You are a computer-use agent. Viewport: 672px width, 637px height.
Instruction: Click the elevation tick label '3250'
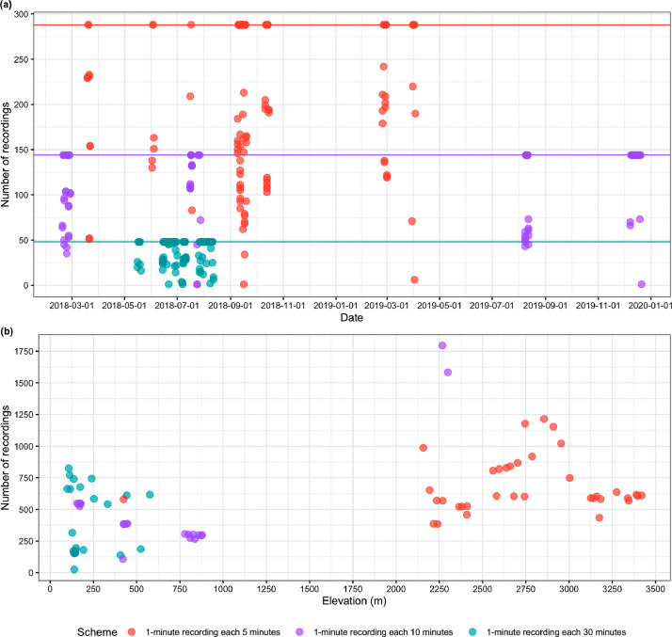coord(613,589)
